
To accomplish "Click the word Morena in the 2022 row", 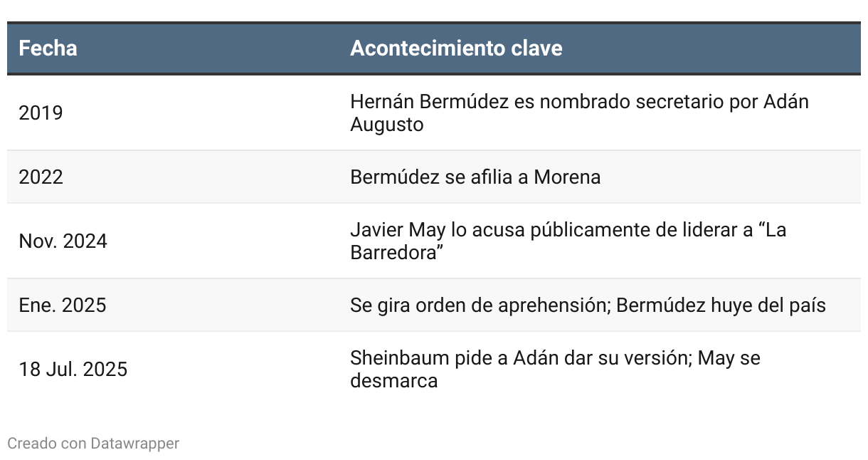I will [x=567, y=177].
